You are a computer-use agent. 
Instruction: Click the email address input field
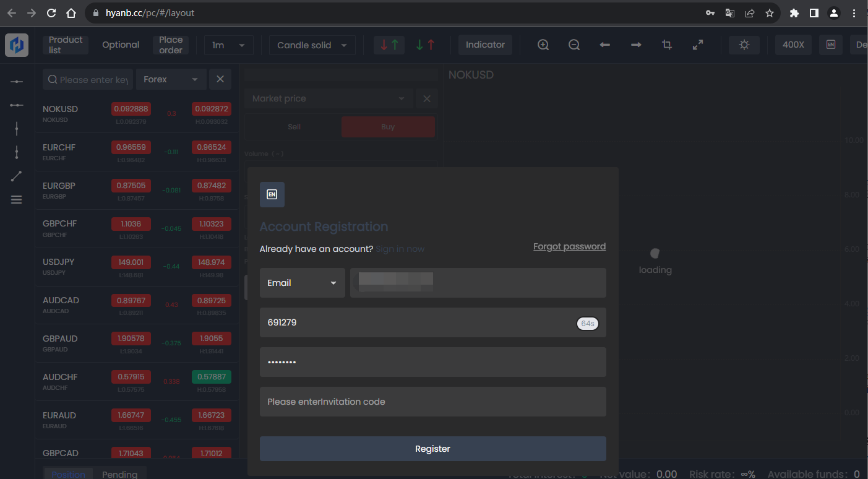(x=478, y=283)
